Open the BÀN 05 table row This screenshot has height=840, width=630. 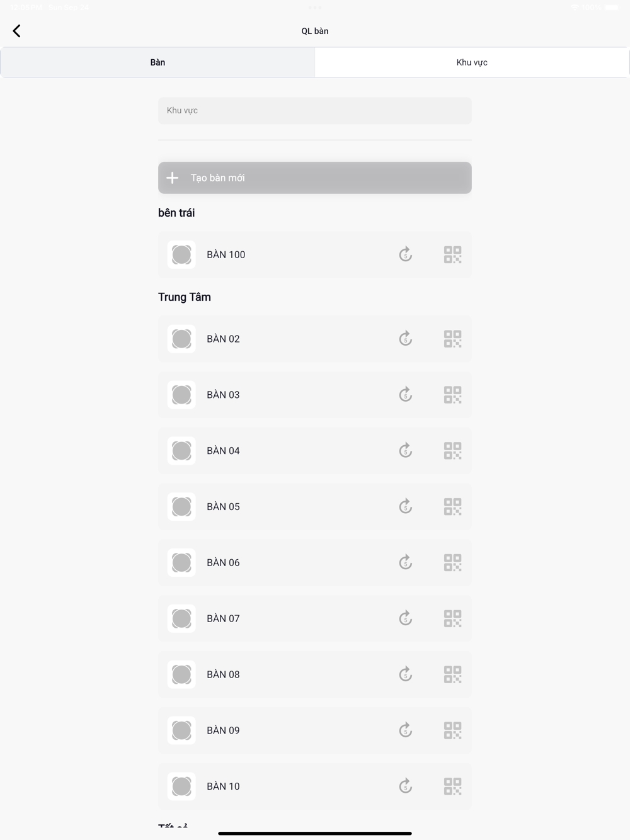pos(283,507)
